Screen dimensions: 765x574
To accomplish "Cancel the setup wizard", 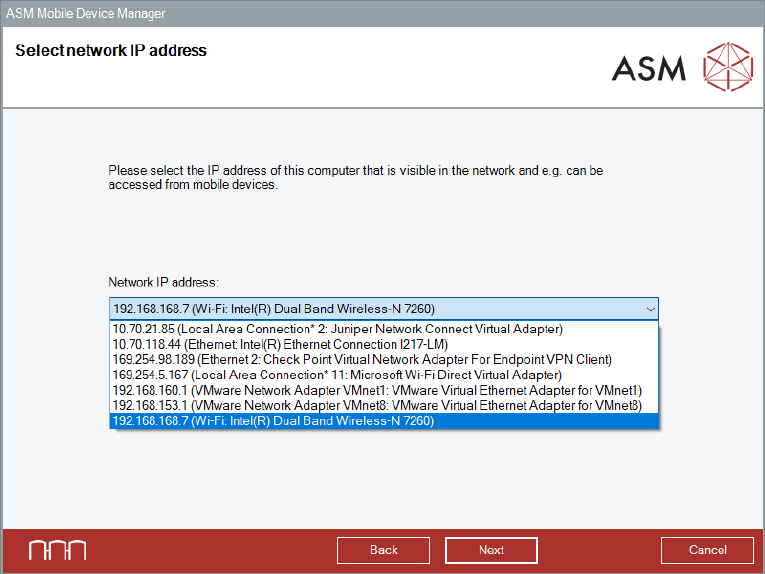I will [x=707, y=550].
